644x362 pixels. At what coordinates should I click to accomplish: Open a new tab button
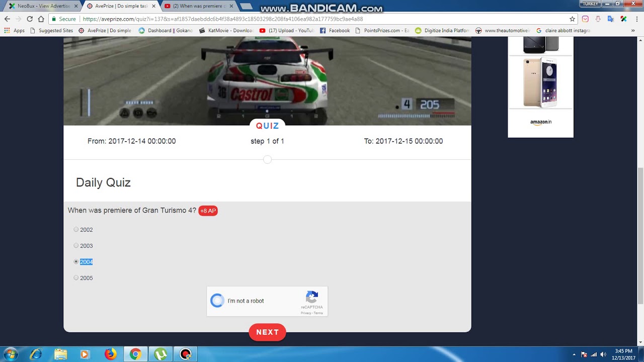point(246,6)
